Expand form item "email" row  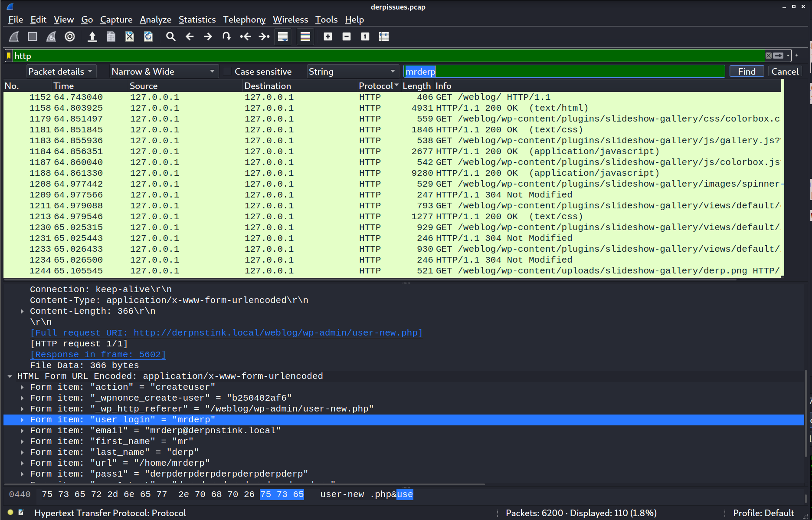(x=22, y=431)
